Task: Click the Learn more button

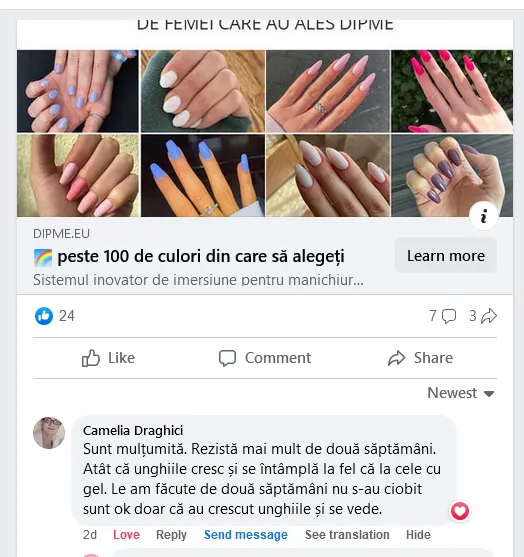Action: click(446, 255)
